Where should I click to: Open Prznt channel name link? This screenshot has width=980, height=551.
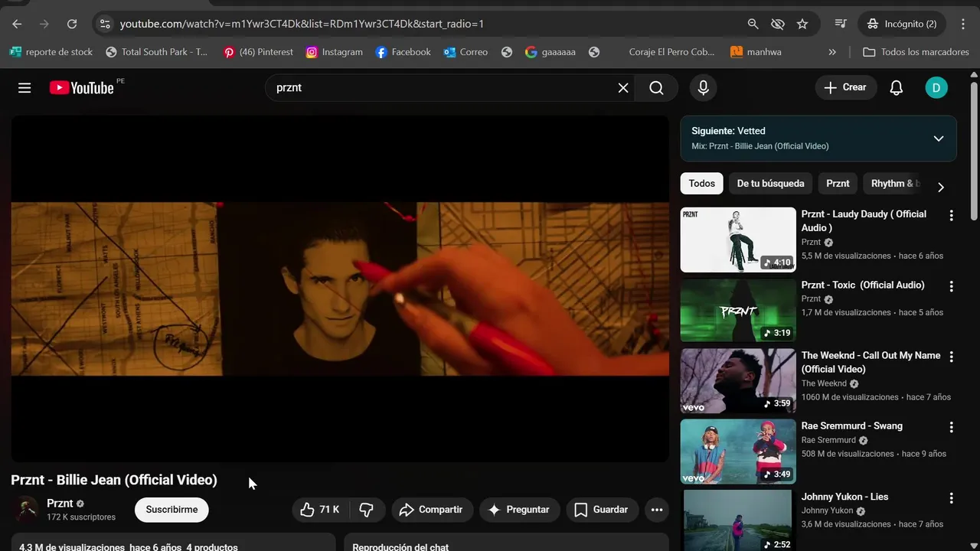coord(60,504)
